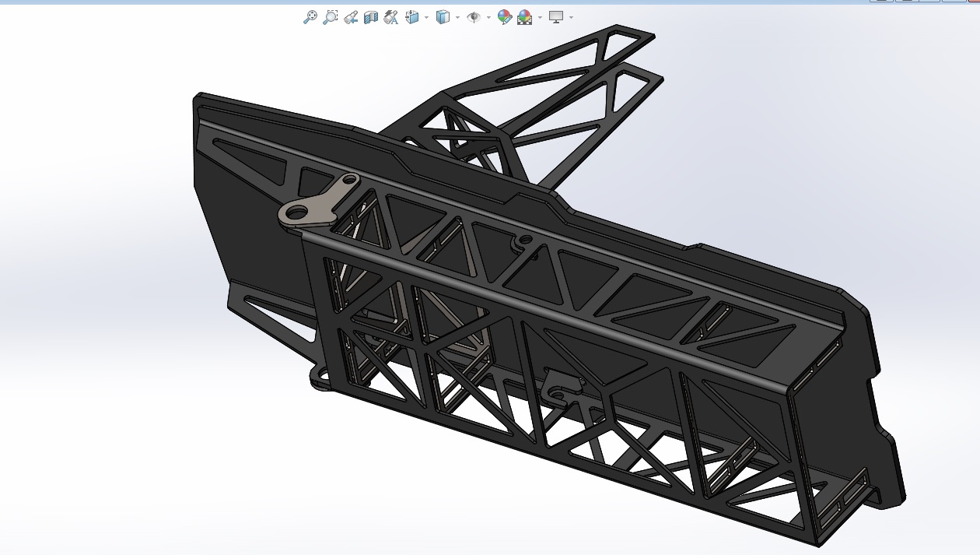Expand the View Settings dropdown arrow
980x555 pixels.
pyautogui.click(x=571, y=17)
